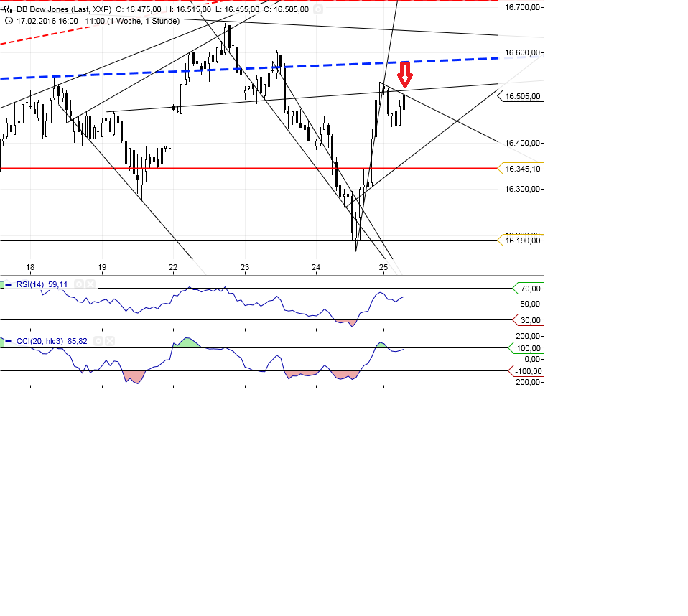Open the CCI(20, hlc3) settings icon
Screen dimensions: 688x616
[x=98, y=341]
